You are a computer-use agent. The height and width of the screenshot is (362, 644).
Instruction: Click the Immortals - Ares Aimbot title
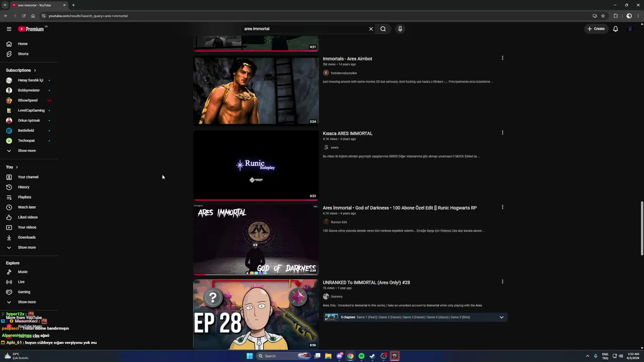click(x=347, y=59)
